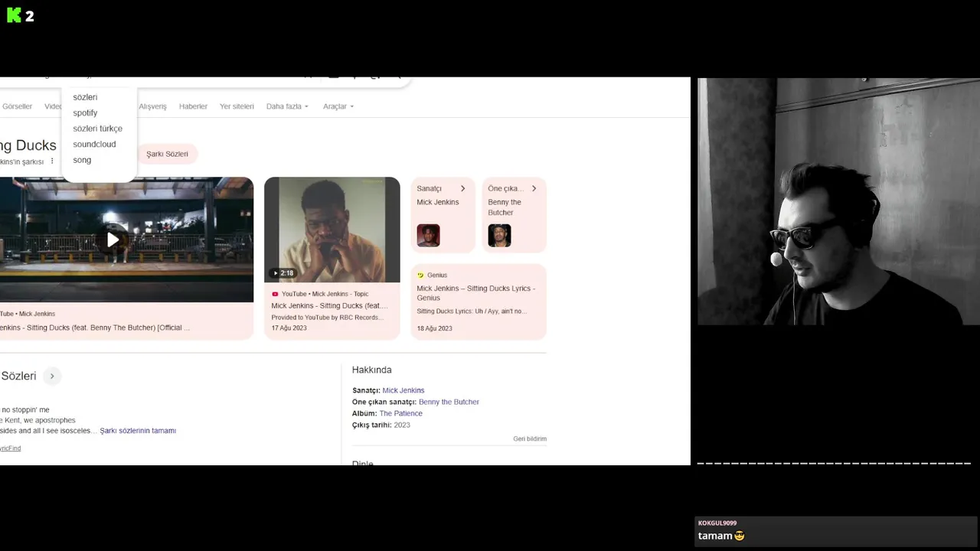Open 'Mick Jenkins - Sitting Ducks (feat.' Topic title

pyautogui.click(x=329, y=305)
